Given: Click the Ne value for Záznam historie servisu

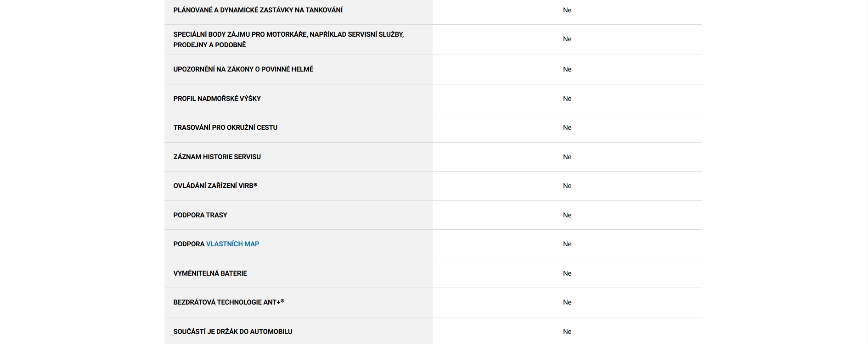Looking at the screenshot, I should pyautogui.click(x=567, y=157).
